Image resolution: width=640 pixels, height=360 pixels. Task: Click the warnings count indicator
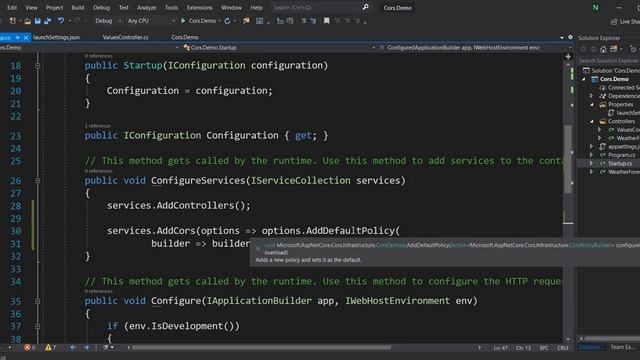coord(50,347)
